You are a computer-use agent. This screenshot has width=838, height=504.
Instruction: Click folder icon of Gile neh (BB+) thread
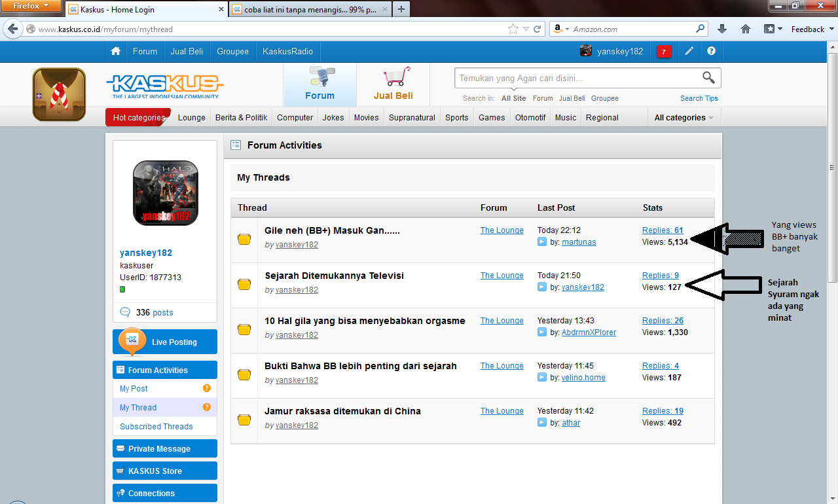pos(244,239)
